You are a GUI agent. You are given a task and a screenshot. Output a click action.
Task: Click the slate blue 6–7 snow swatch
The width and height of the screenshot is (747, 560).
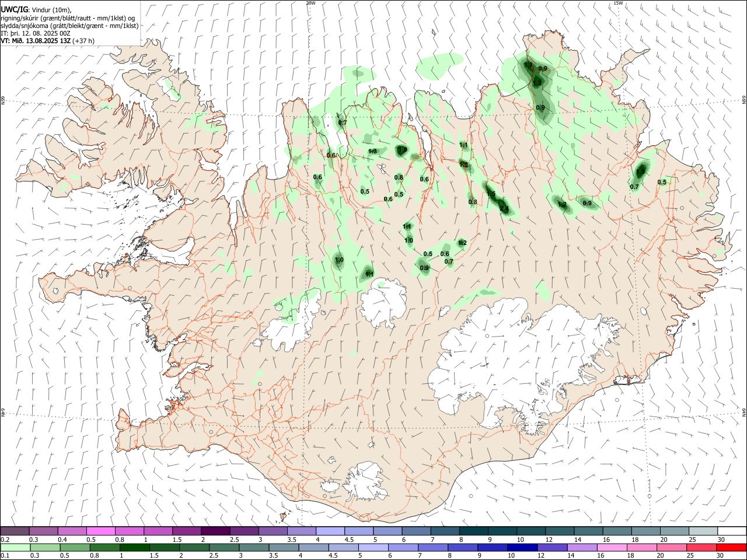click(x=416, y=531)
